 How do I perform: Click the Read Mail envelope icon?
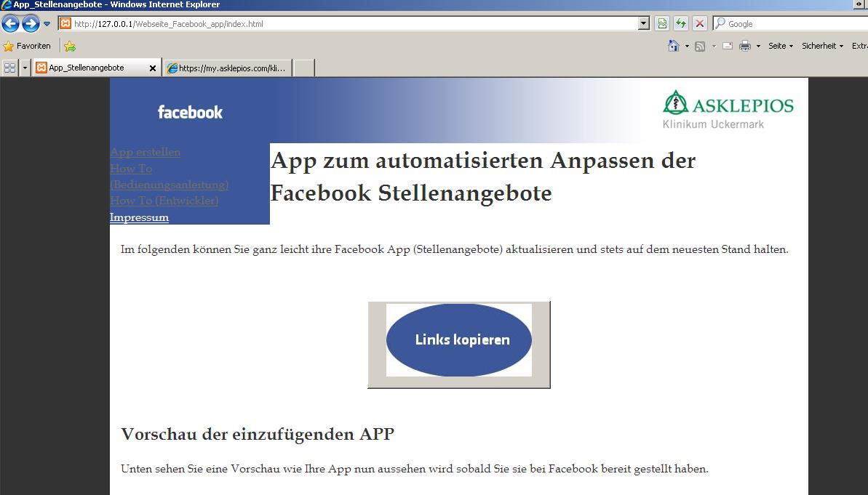click(728, 46)
